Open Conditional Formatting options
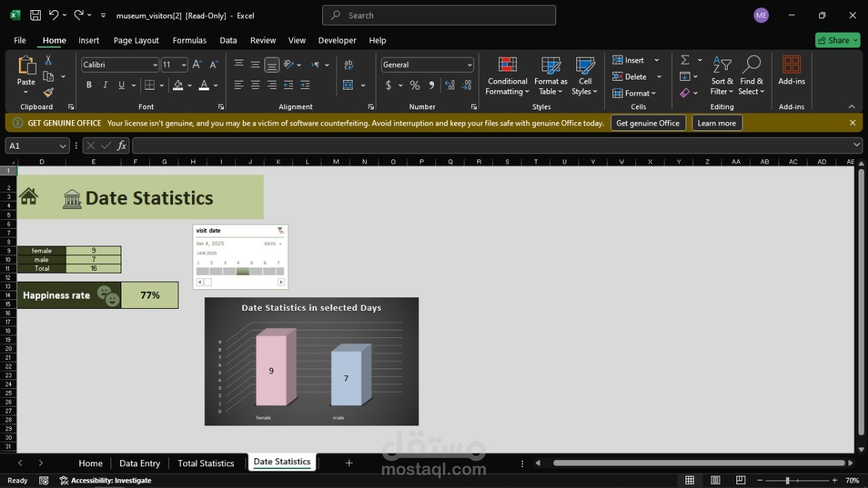Viewport: 868px width, 488px height. point(507,76)
